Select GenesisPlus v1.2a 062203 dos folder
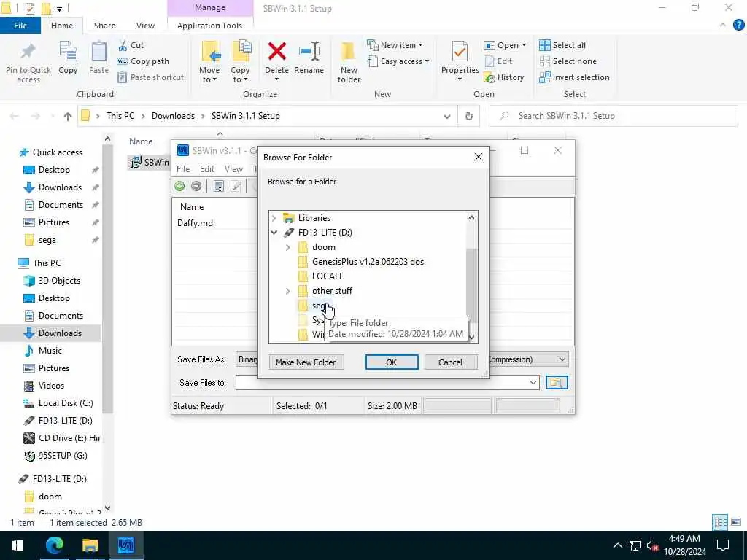 [368, 262]
